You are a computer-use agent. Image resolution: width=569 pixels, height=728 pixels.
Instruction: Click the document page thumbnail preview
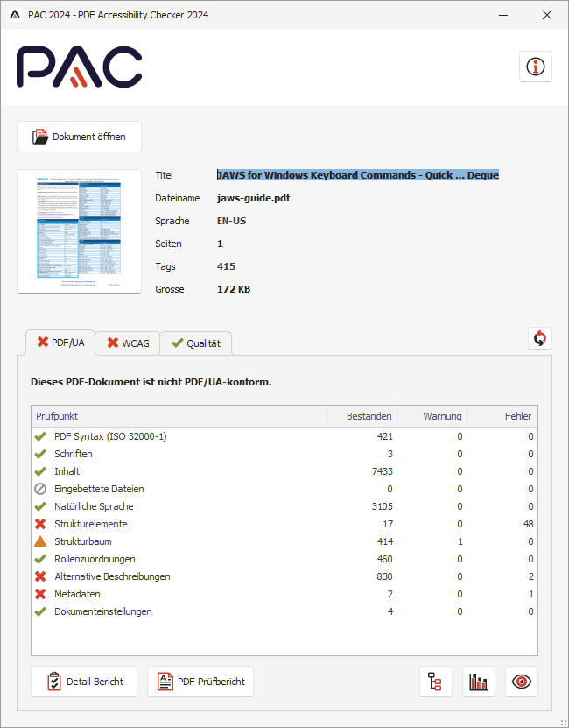(x=80, y=232)
